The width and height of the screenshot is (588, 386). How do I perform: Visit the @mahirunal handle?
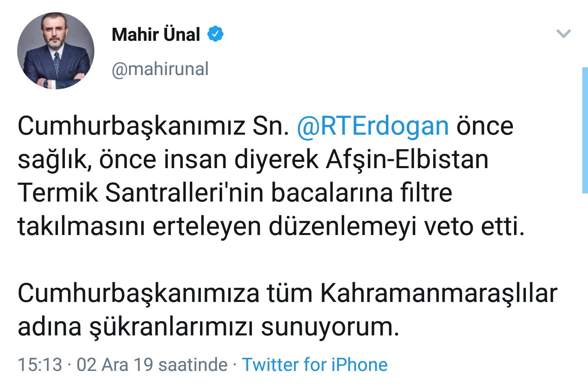tap(160, 69)
